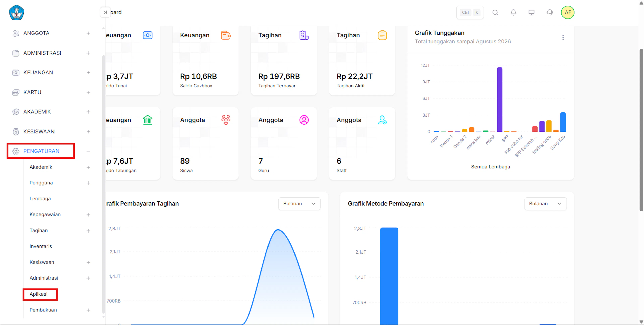Collapse the PENGATURAN menu minus sign
The height and width of the screenshot is (325, 644).
[x=88, y=151]
